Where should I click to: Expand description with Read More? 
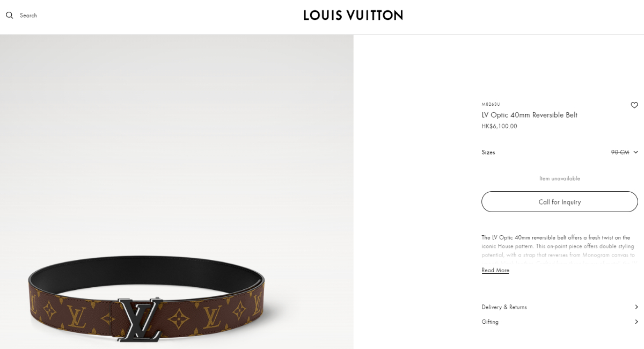coord(495,270)
